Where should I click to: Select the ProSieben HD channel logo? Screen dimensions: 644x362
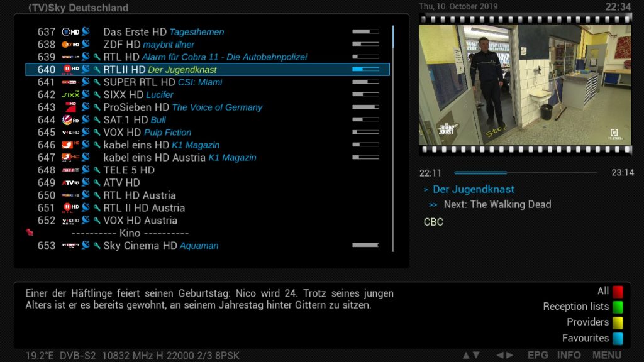[x=70, y=107]
